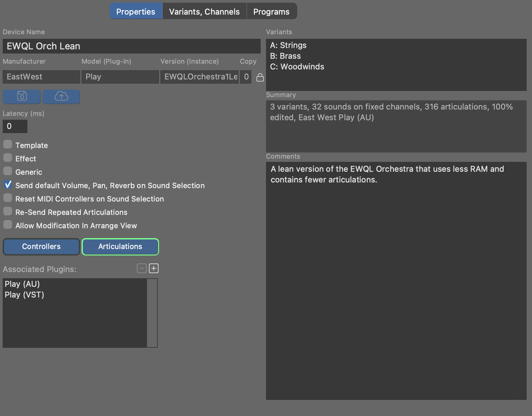This screenshot has height=416, width=532.
Task: Enable the Template checkbox
Action: 8,144
